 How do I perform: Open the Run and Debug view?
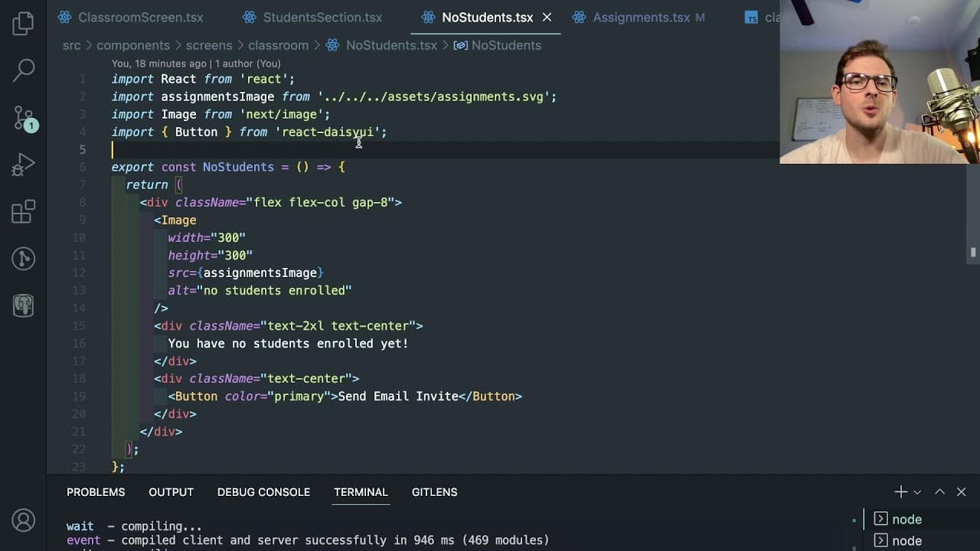coord(24,165)
